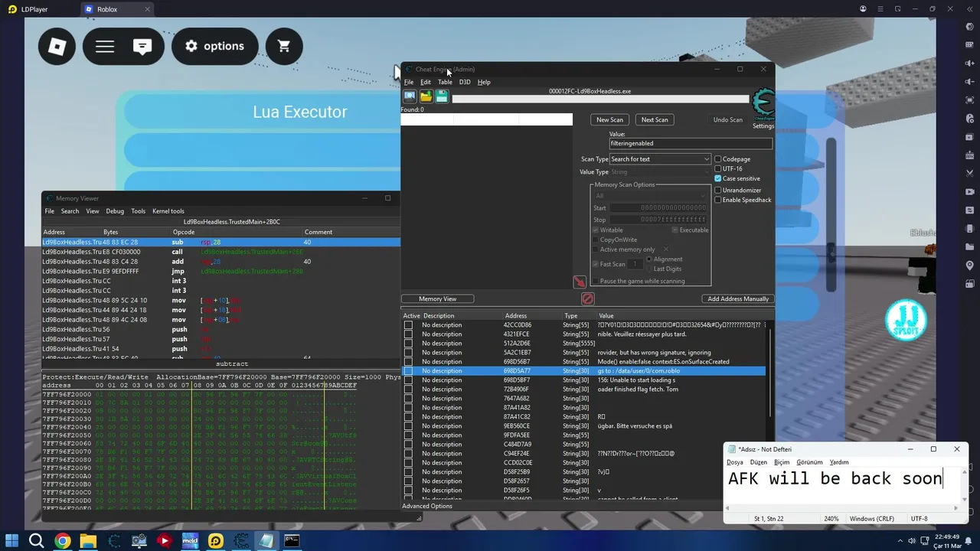Tick Active checkbox for address 698D5A77
Viewport: 980px width, 551px height.
tap(408, 371)
